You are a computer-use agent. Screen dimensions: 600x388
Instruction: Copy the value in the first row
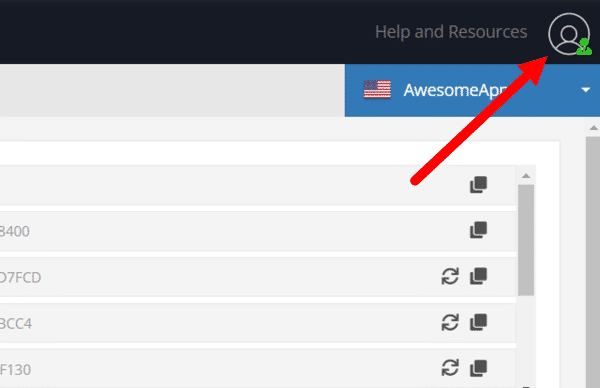pyautogui.click(x=478, y=184)
